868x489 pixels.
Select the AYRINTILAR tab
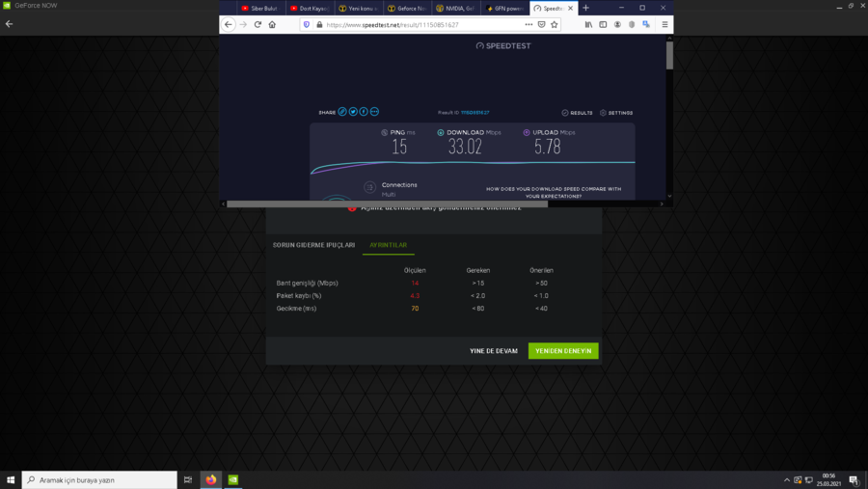[x=388, y=245]
